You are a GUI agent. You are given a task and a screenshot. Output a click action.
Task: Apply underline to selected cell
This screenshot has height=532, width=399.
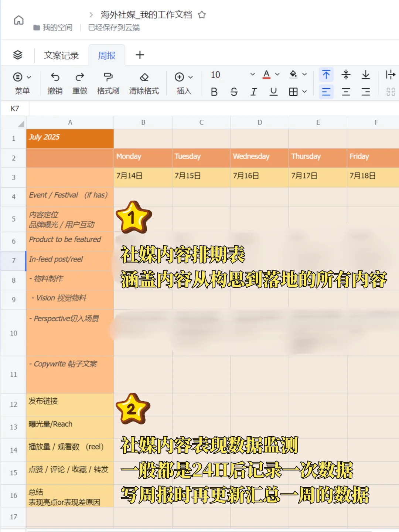(273, 92)
